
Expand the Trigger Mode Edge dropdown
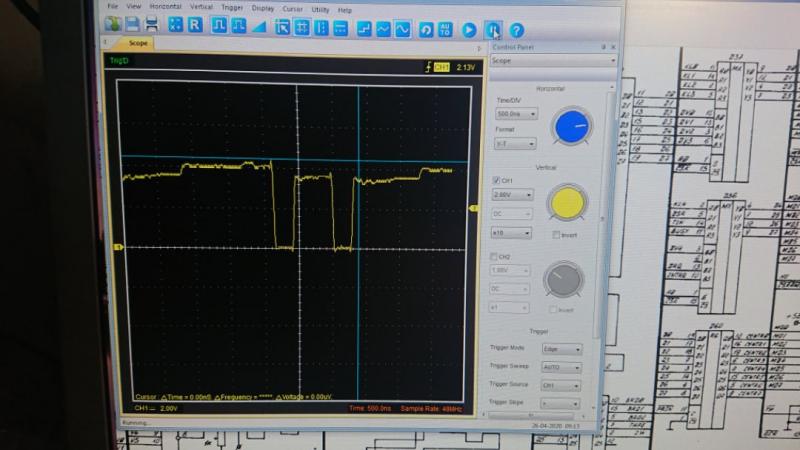[564, 350]
